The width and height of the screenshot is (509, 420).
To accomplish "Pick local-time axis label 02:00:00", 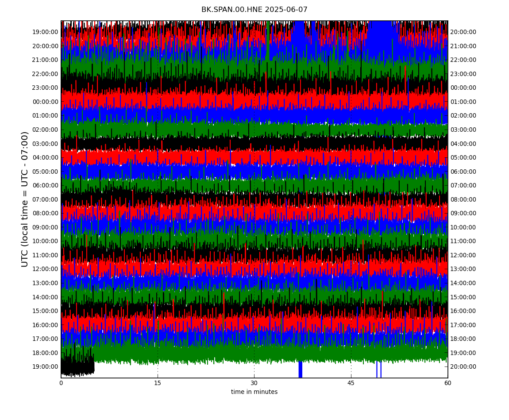I will point(463,116).
